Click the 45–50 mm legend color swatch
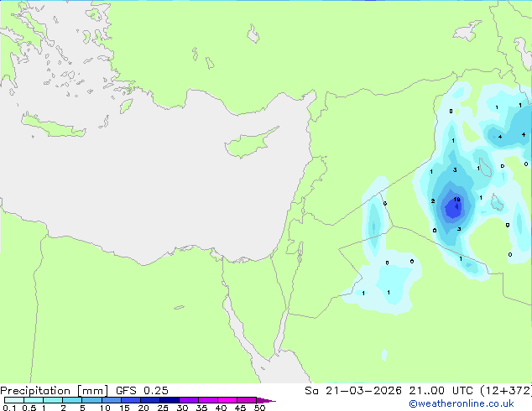The height and width of the screenshot is (411, 532). [247, 400]
